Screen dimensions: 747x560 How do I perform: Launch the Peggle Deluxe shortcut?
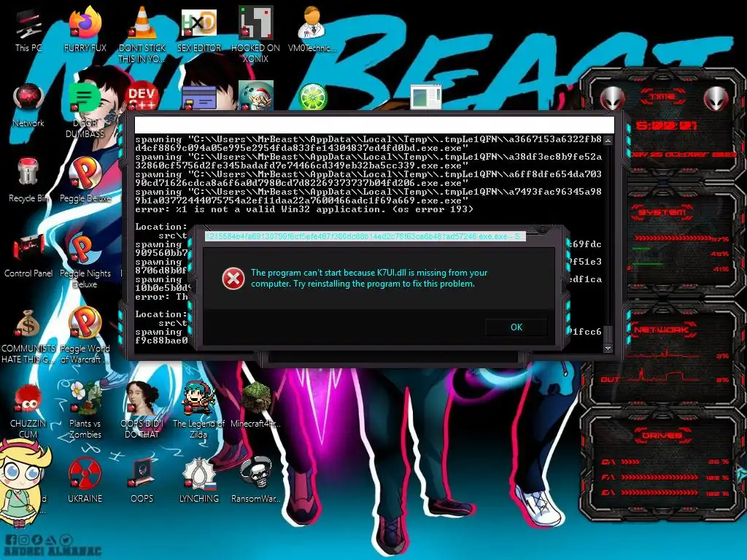point(85,180)
